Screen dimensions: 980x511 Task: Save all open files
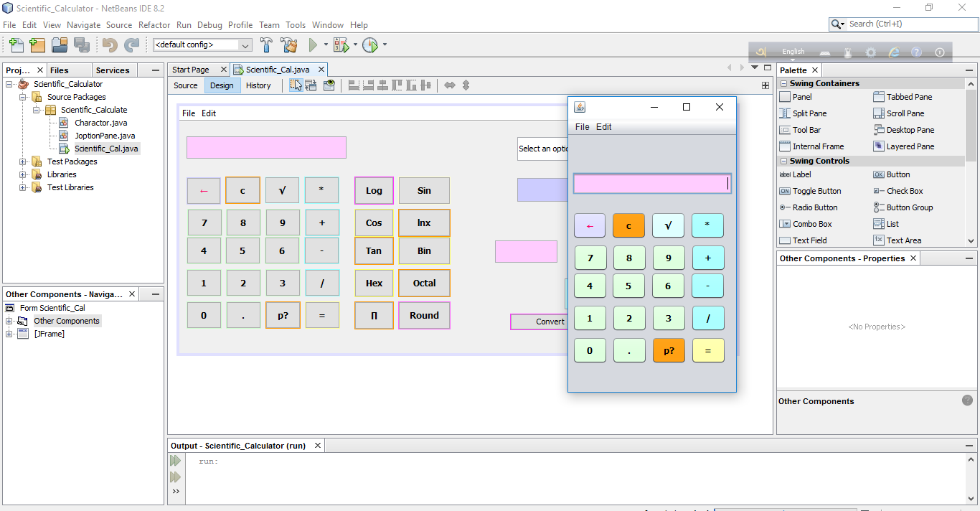coord(83,44)
